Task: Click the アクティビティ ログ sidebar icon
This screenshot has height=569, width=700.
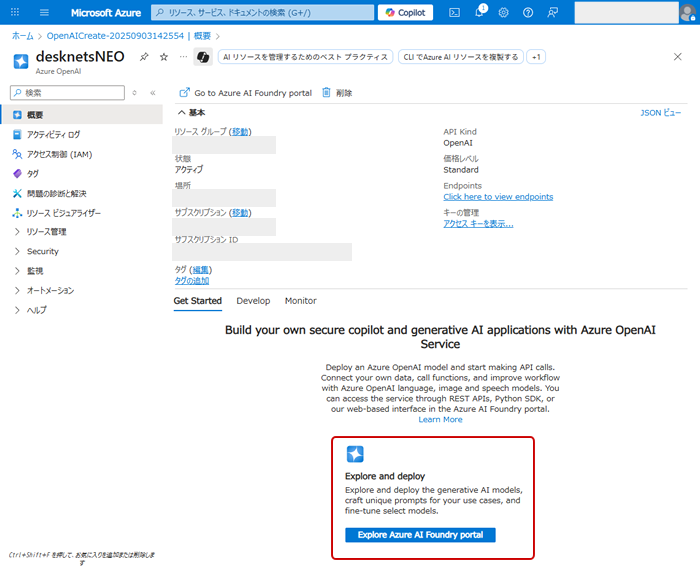Action: click(17, 134)
